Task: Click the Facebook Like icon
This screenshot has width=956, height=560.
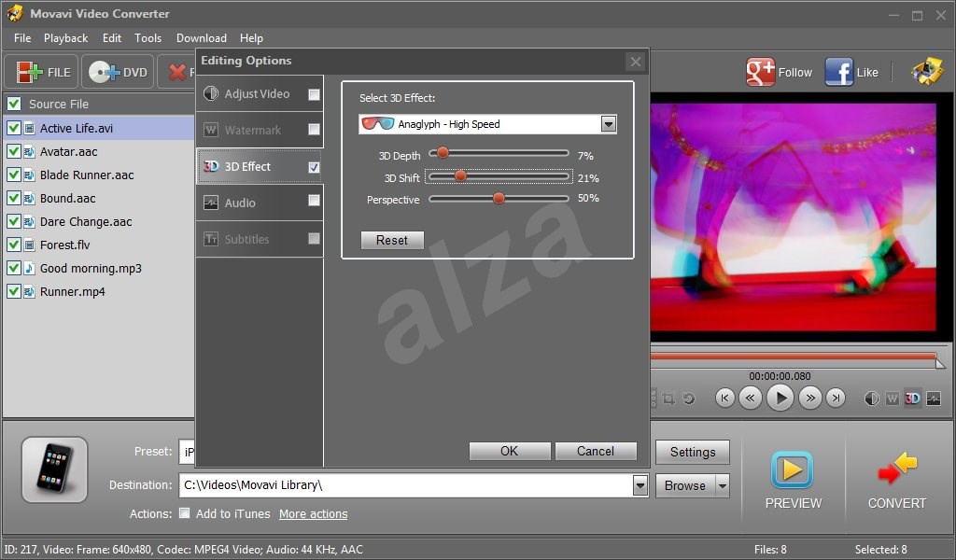Action: coord(839,72)
